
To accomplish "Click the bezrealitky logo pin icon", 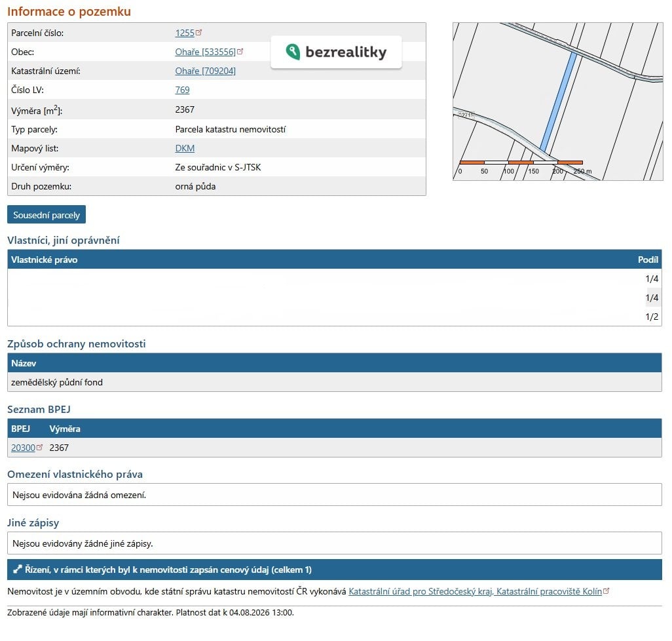I will [293, 52].
